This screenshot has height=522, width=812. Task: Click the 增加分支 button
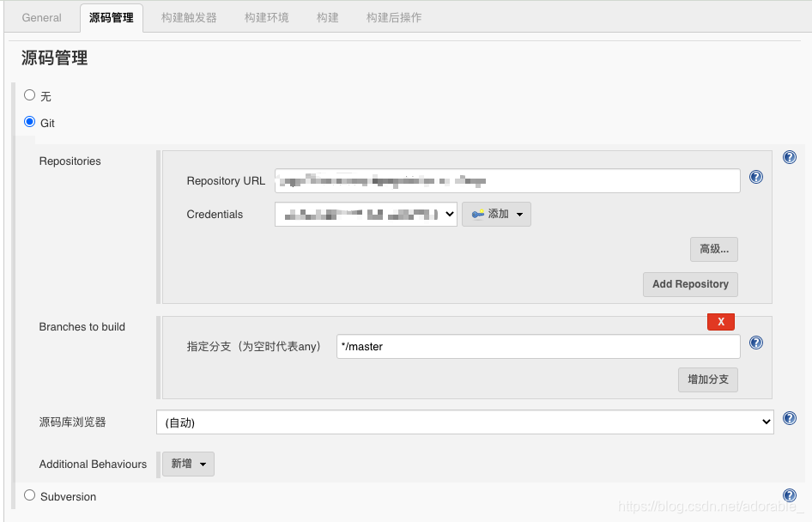pyautogui.click(x=707, y=379)
